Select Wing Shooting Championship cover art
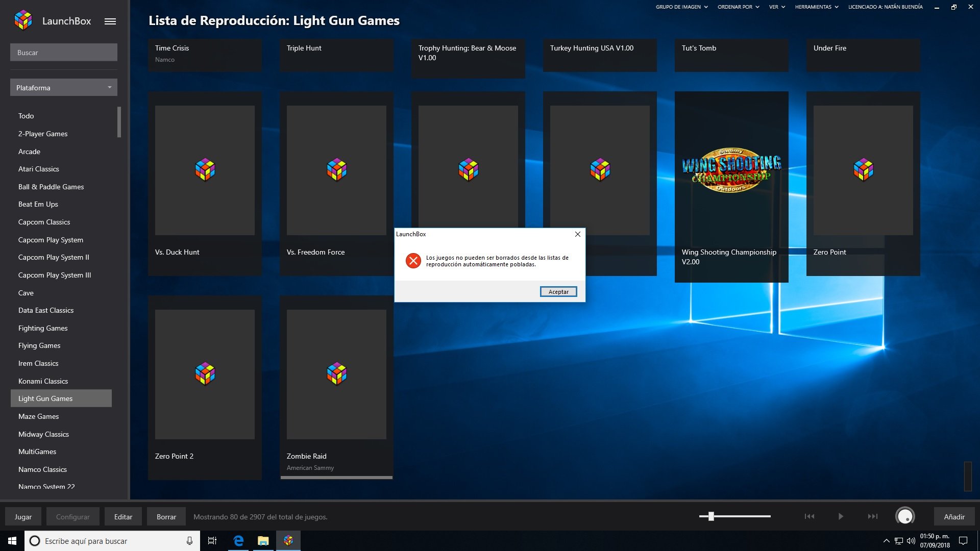980x551 pixels. [731, 170]
